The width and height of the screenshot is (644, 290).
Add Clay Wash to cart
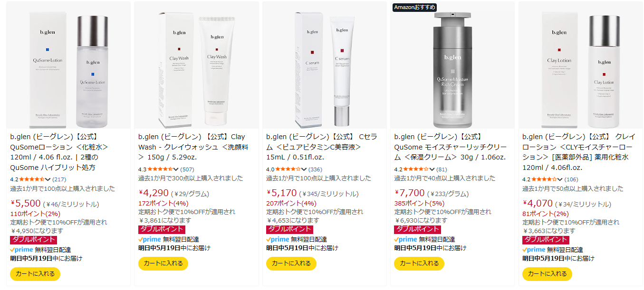163,263
